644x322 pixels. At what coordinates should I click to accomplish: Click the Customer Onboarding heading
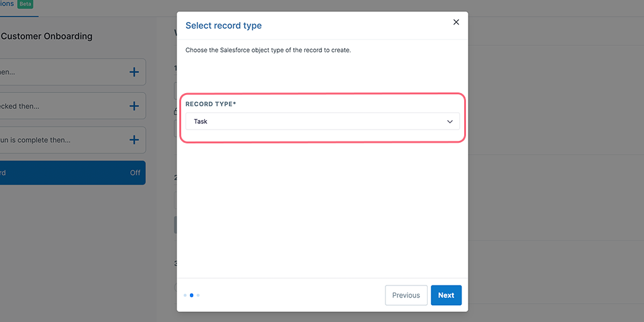[x=47, y=36]
